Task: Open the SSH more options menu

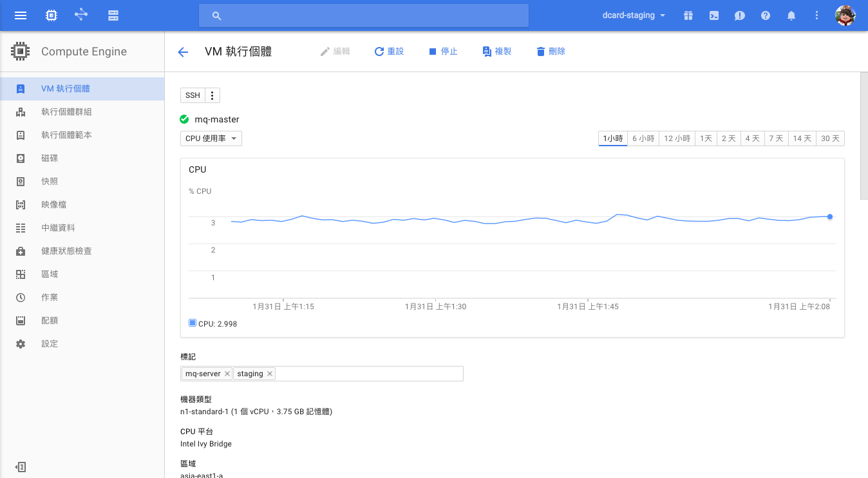Action: point(212,95)
